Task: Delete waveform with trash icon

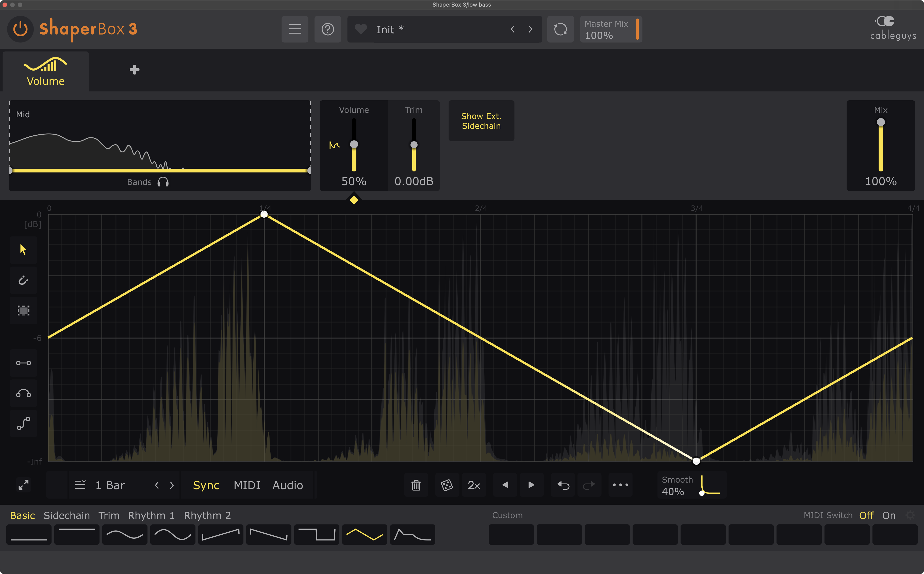Action: pyautogui.click(x=416, y=485)
